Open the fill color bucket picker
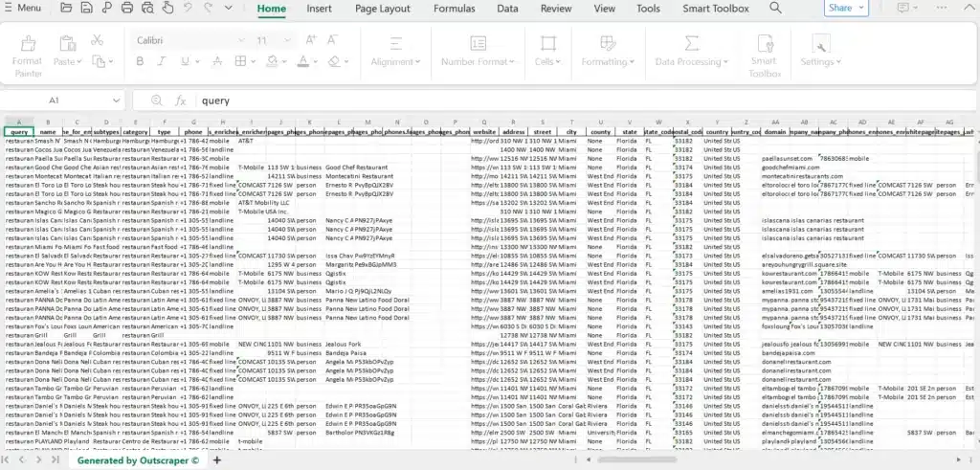980x470 pixels. click(x=272, y=61)
